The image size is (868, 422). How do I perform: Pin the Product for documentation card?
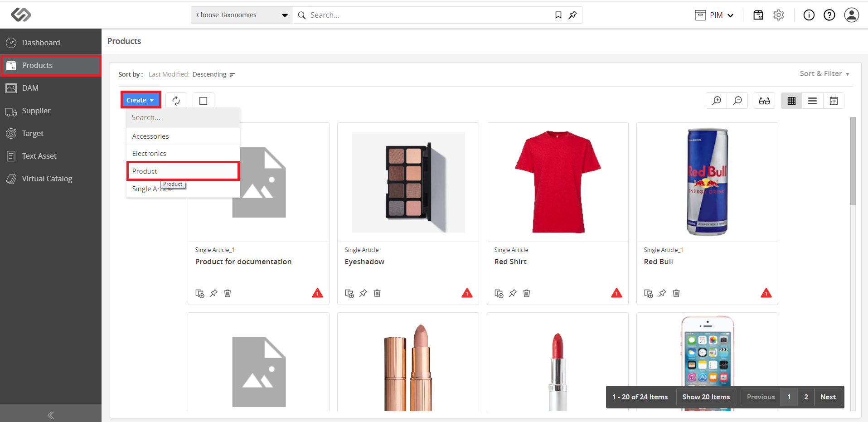coord(213,293)
